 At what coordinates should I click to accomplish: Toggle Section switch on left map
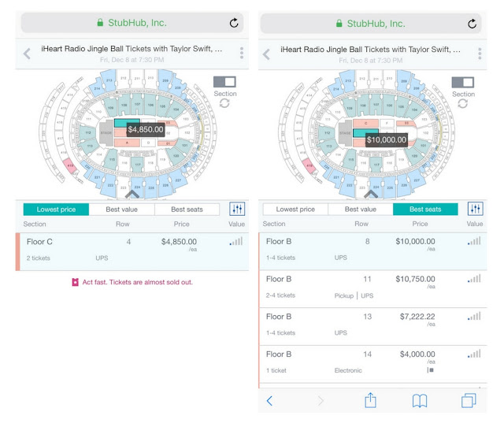pyautogui.click(x=224, y=82)
